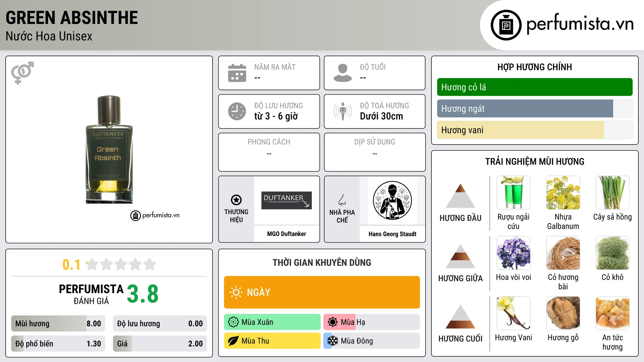Click the Độ lưu hương score bar
Viewport: 644px width, 362px height.
(160, 324)
